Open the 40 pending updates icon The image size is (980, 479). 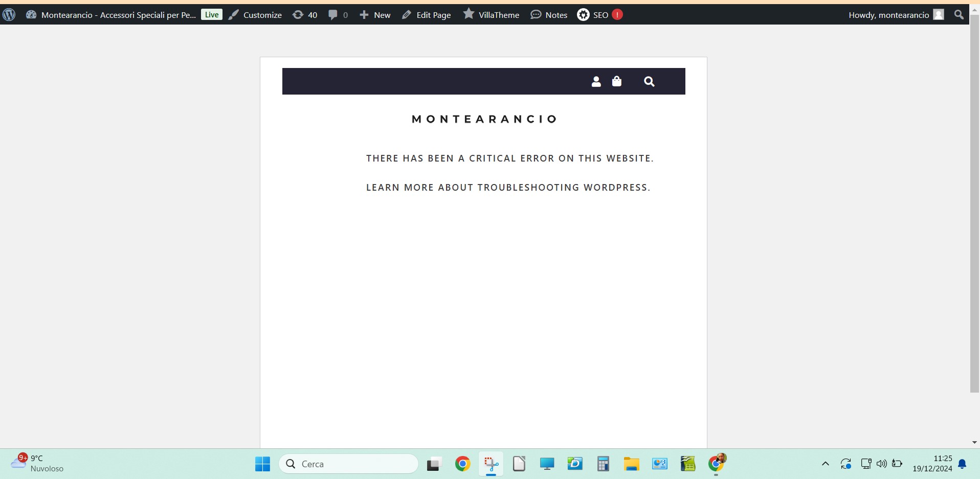(x=305, y=15)
